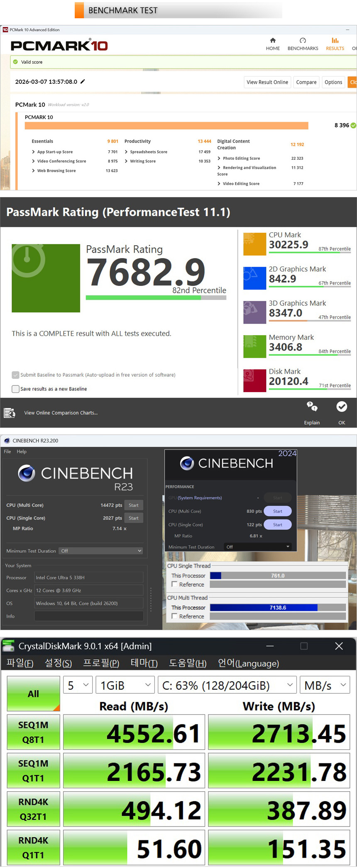Viewport: 357px width, 868px height.
Task: Click the 3D Graphics Mark icon tile
Action: pyautogui.click(x=254, y=312)
